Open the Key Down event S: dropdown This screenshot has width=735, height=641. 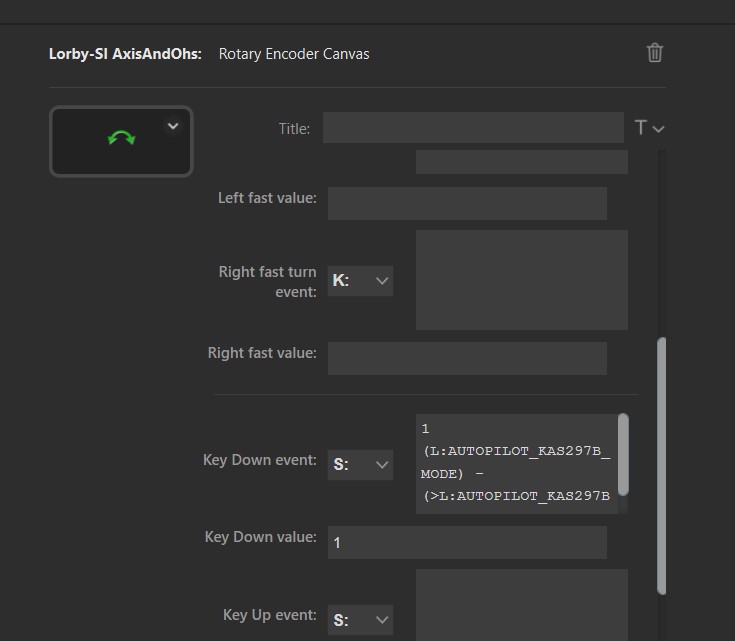pyautogui.click(x=360, y=465)
